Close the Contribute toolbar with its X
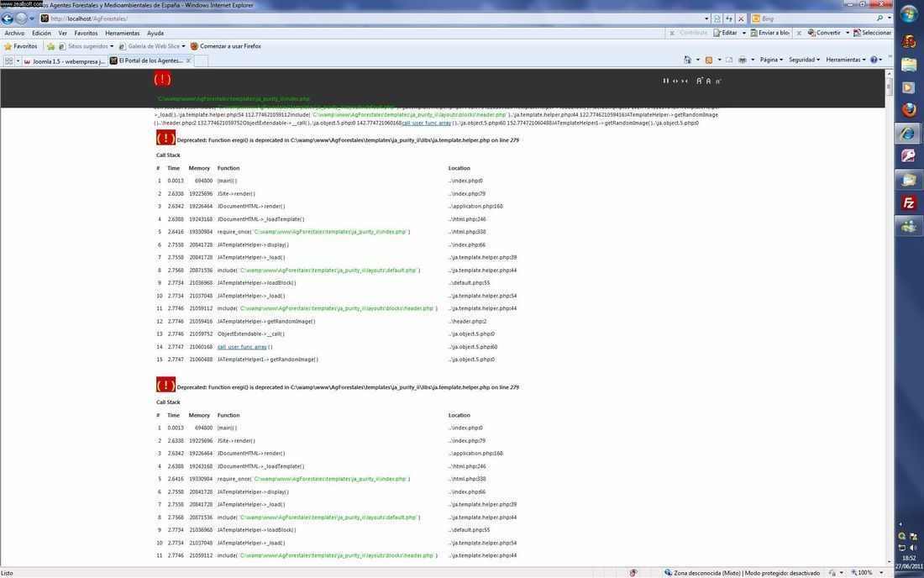Viewport: 924px width, 578px height. [672, 33]
